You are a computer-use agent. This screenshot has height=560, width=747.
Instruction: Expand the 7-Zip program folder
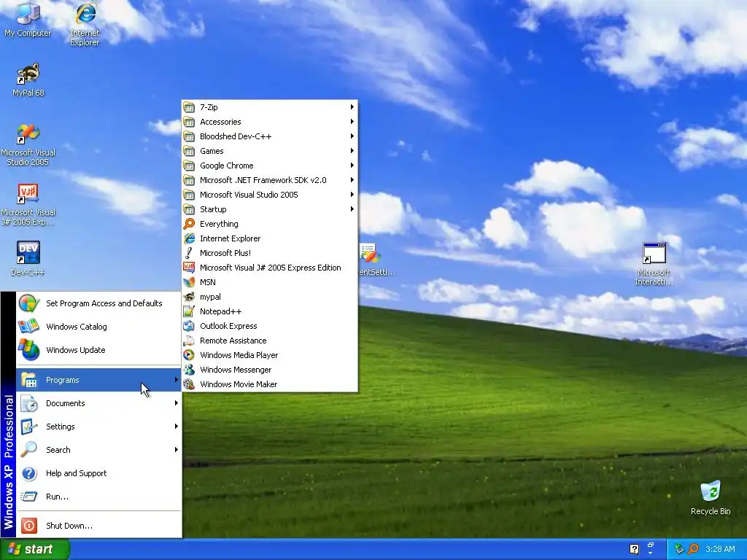point(270,107)
